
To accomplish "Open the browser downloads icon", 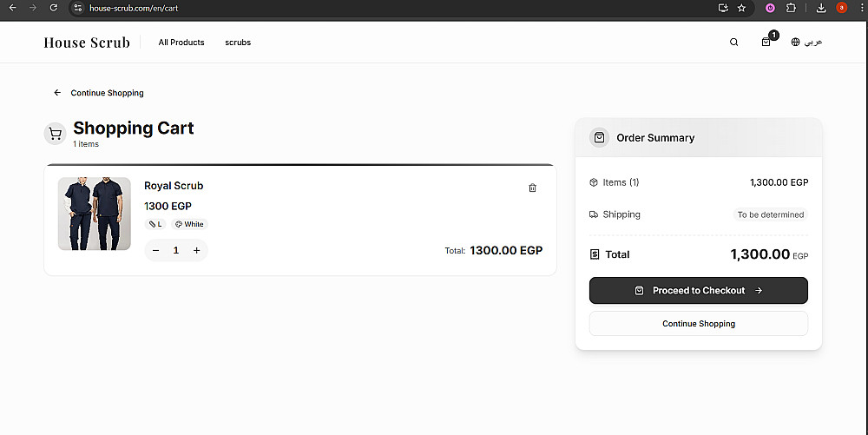I will click(821, 8).
